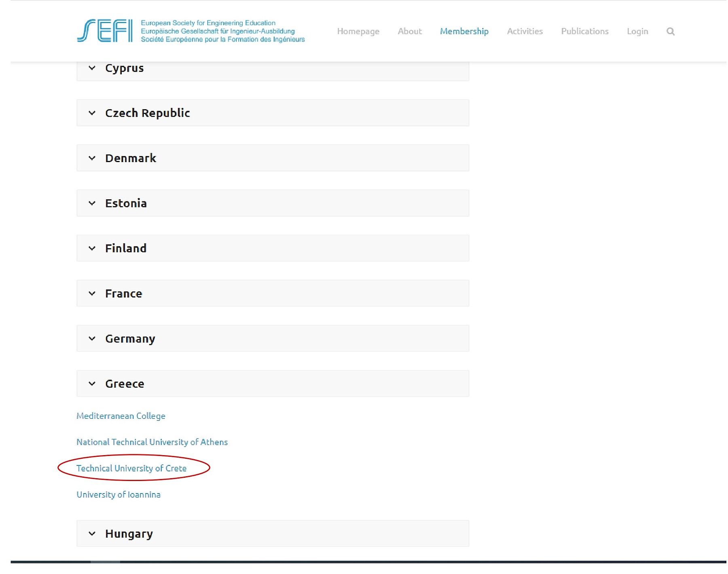Open the Membership menu
The width and height of the screenshot is (728, 574).
pos(464,32)
